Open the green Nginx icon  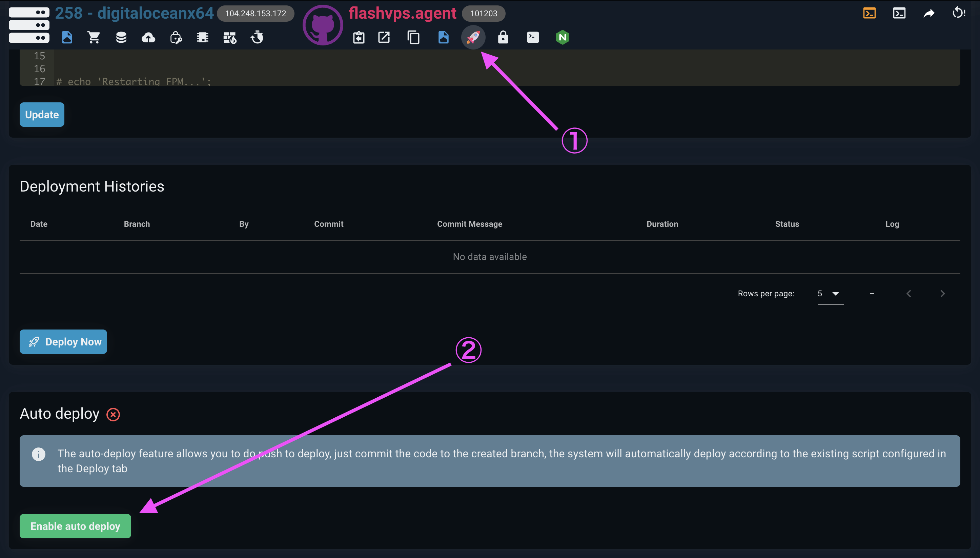562,38
